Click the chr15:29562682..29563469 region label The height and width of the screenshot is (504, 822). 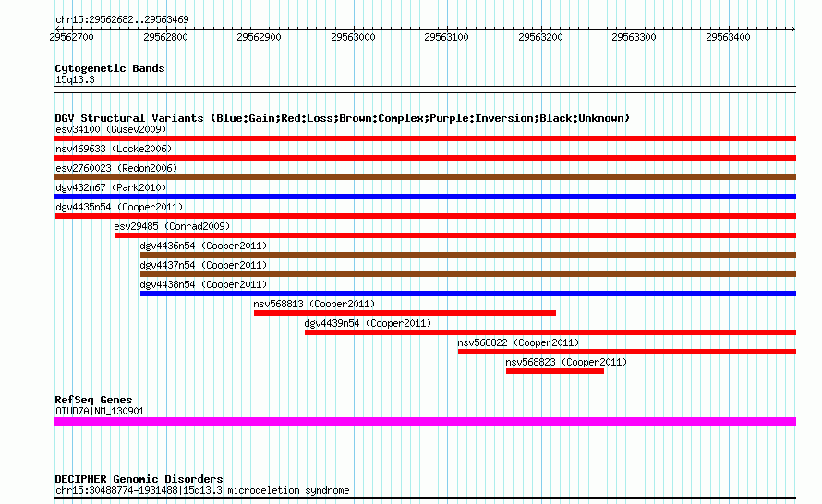click(x=122, y=19)
